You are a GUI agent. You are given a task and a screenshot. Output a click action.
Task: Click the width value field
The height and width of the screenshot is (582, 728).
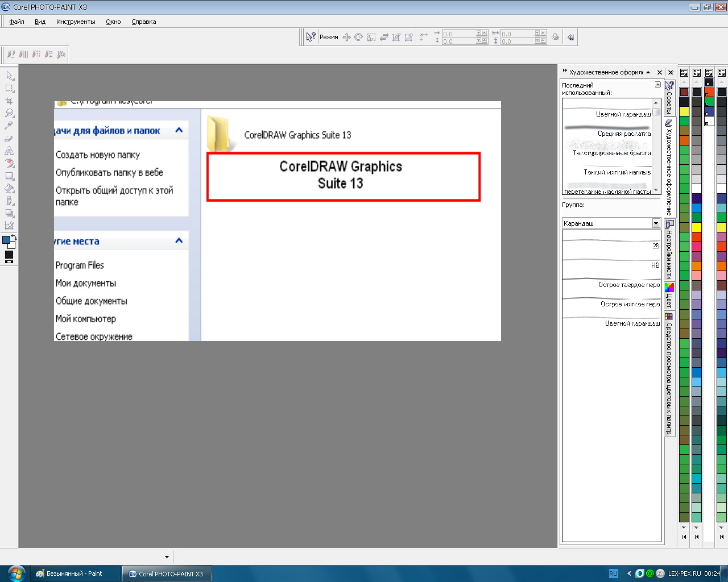tap(517, 34)
